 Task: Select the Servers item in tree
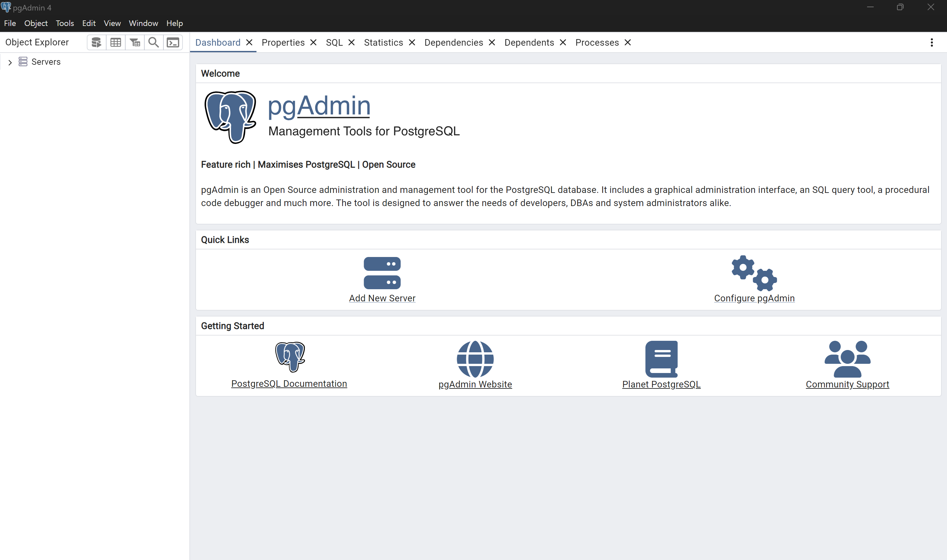46,62
